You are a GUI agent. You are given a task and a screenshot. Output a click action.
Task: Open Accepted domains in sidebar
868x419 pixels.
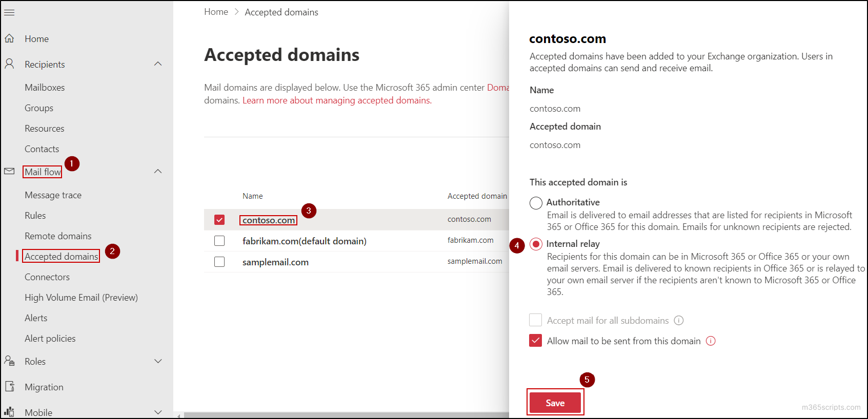pyautogui.click(x=62, y=257)
